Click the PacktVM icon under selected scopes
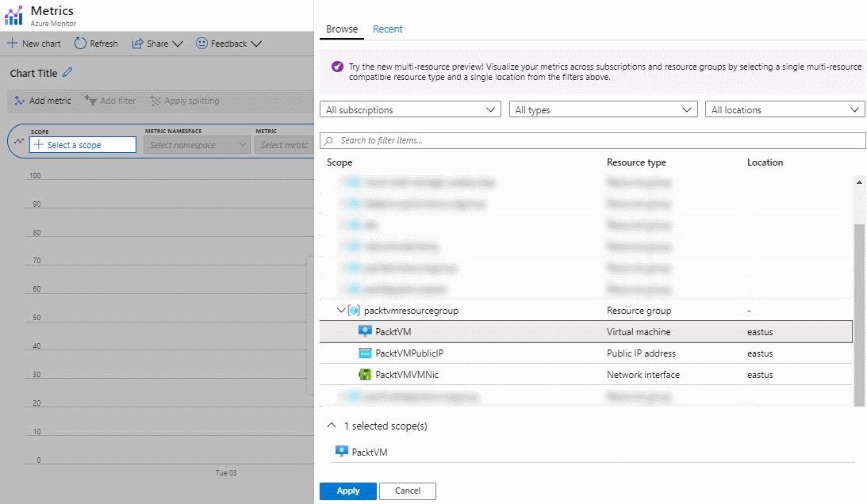The height and width of the screenshot is (504, 867). tap(342, 452)
